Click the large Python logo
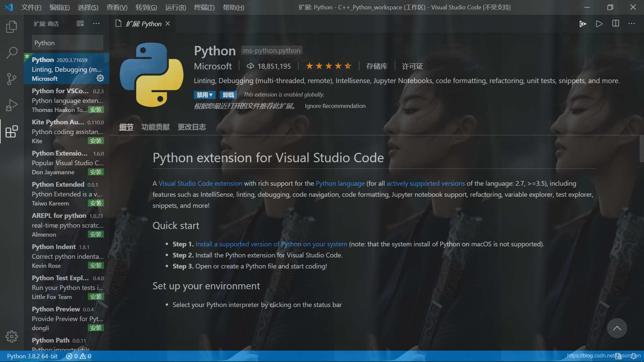 (x=152, y=75)
